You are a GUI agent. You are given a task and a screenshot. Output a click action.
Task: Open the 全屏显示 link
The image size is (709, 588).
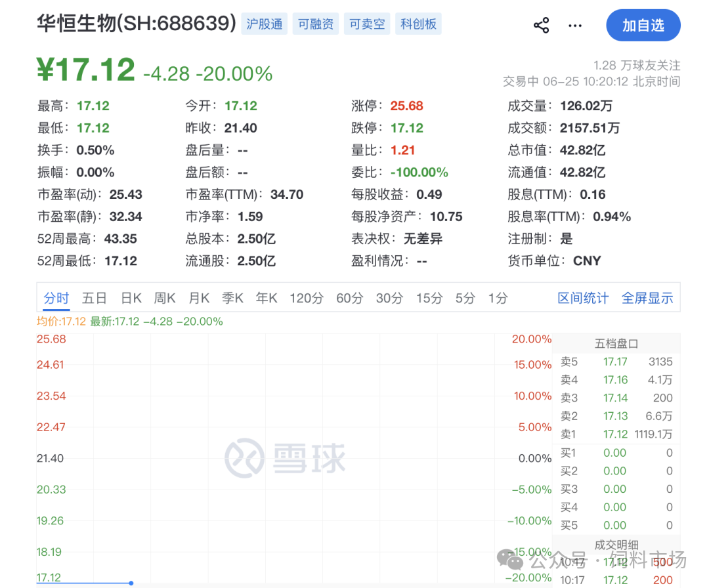[647, 299]
